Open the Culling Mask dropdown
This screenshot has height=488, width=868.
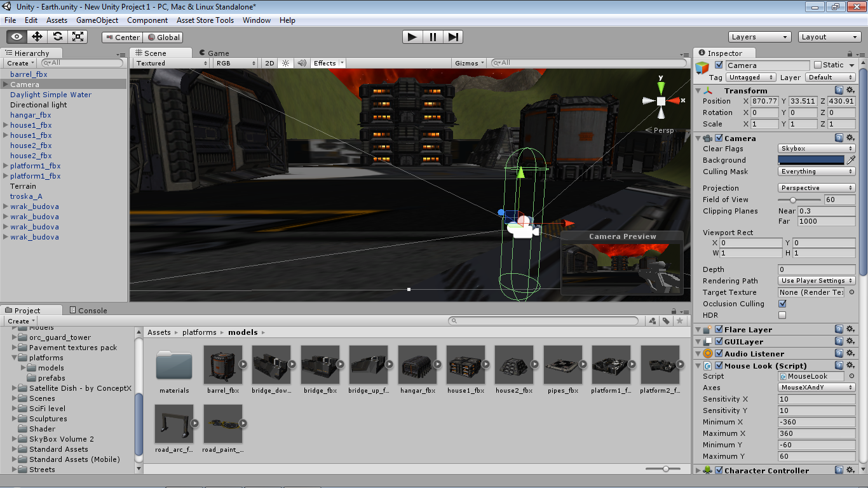817,172
